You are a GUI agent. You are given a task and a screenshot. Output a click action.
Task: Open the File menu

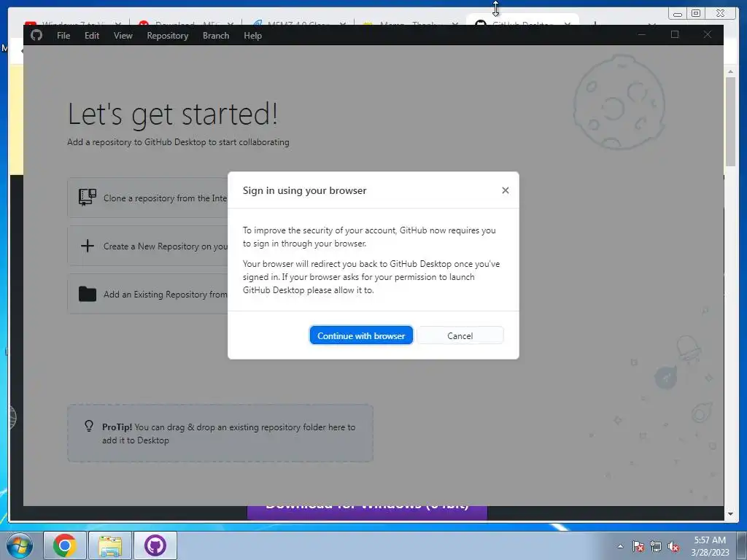63,36
